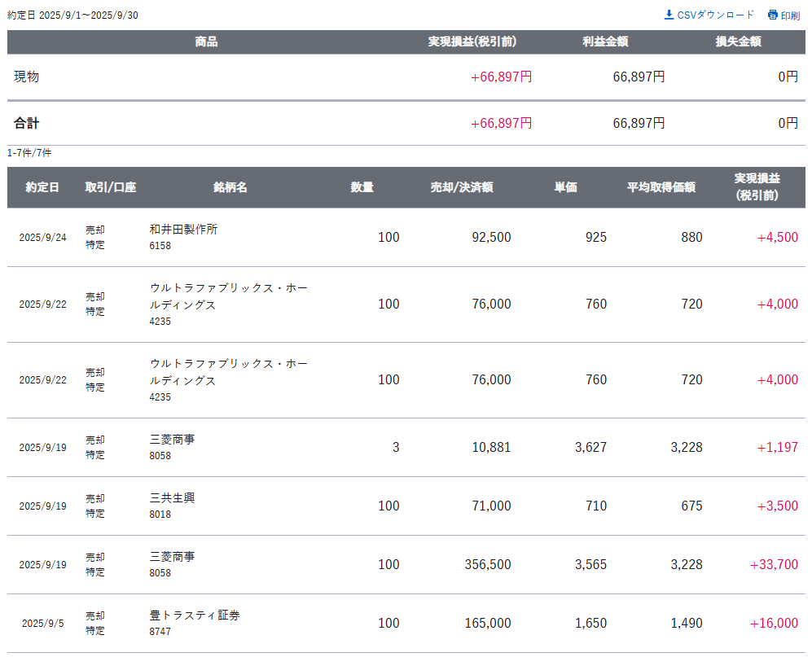Click the stock code 6158
The image size is (812, 657).
[160, 246]
